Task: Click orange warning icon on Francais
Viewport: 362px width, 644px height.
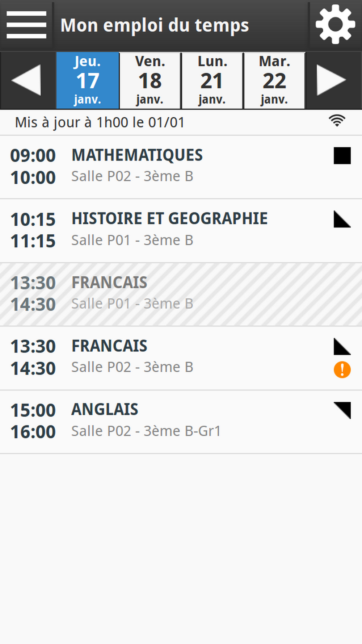Action: pyautogui.click(x=342, y=370)
